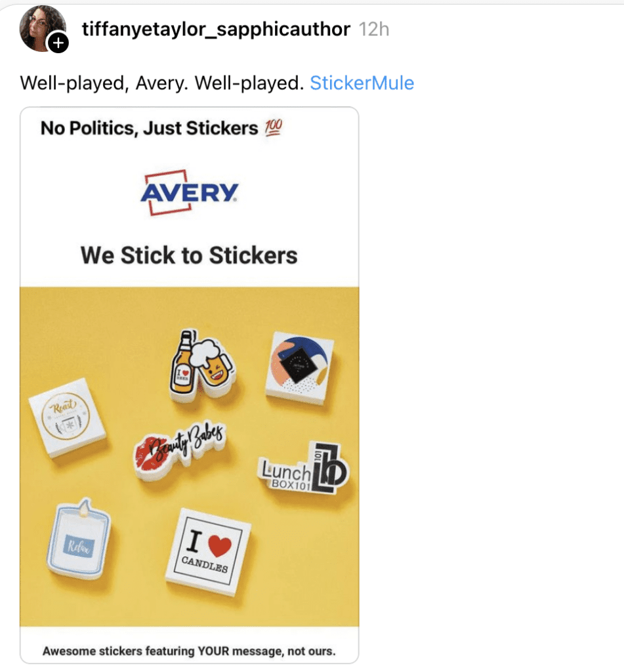Click the username tiffanyetaylor_sapphicauthor
Screen dimensions: 624x672
(215, 29)
